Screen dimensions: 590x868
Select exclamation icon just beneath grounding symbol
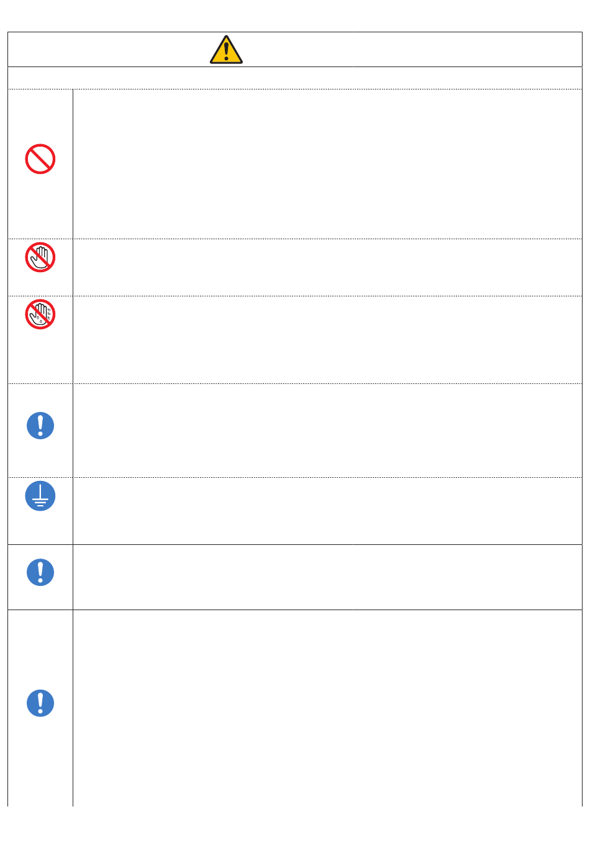40,572
